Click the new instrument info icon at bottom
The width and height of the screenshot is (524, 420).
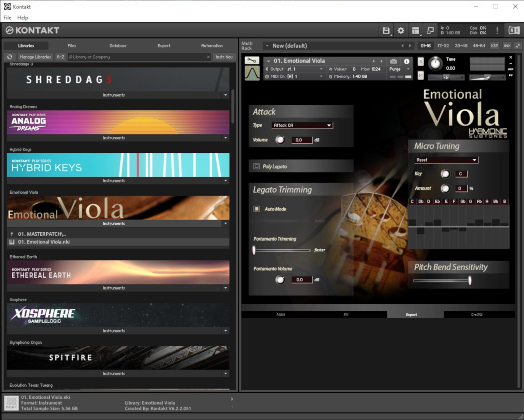[x=12, y=403]
